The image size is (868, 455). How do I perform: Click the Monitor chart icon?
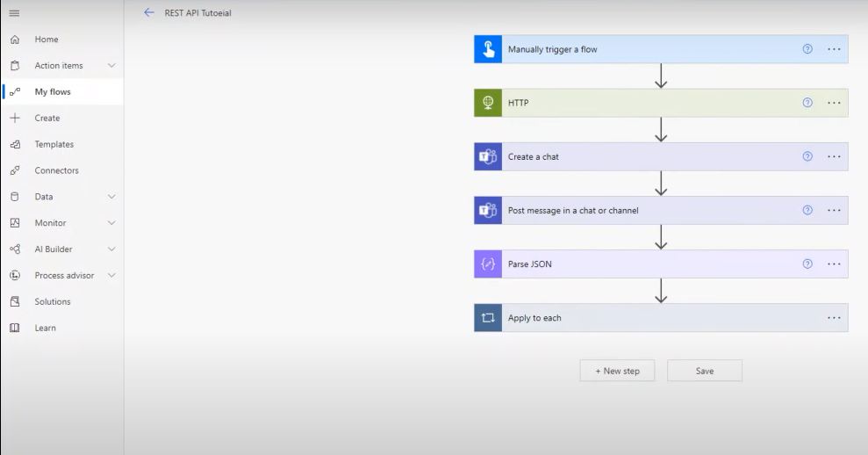point(15,223)
